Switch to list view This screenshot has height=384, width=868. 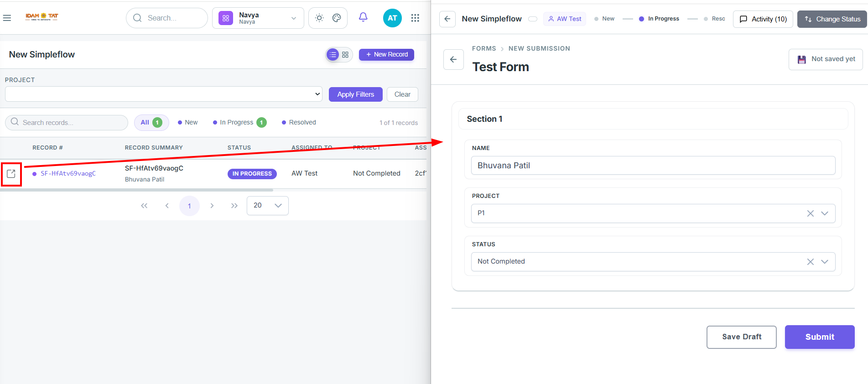[x=333, y=55]
